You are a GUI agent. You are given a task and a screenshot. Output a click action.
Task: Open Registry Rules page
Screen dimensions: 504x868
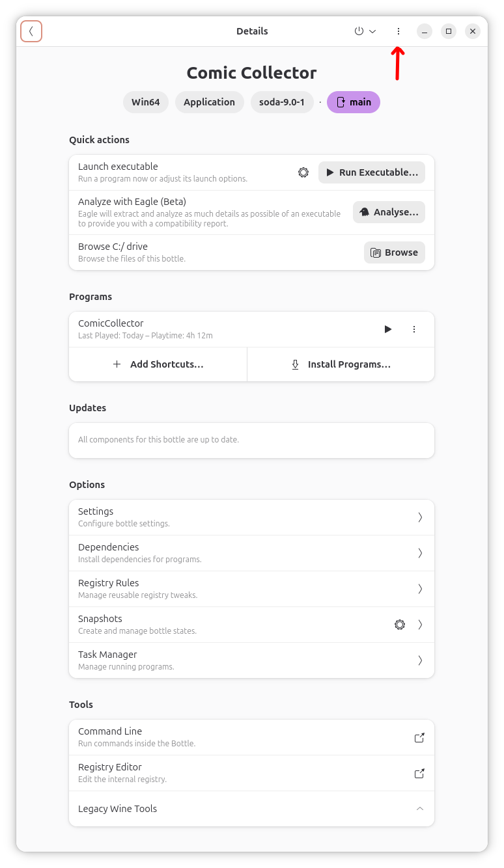(x=251, y=589)
